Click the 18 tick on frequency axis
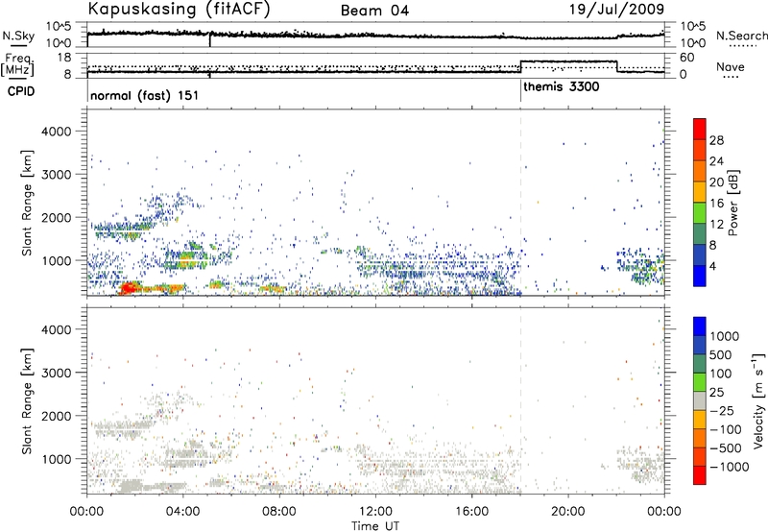 64,58
